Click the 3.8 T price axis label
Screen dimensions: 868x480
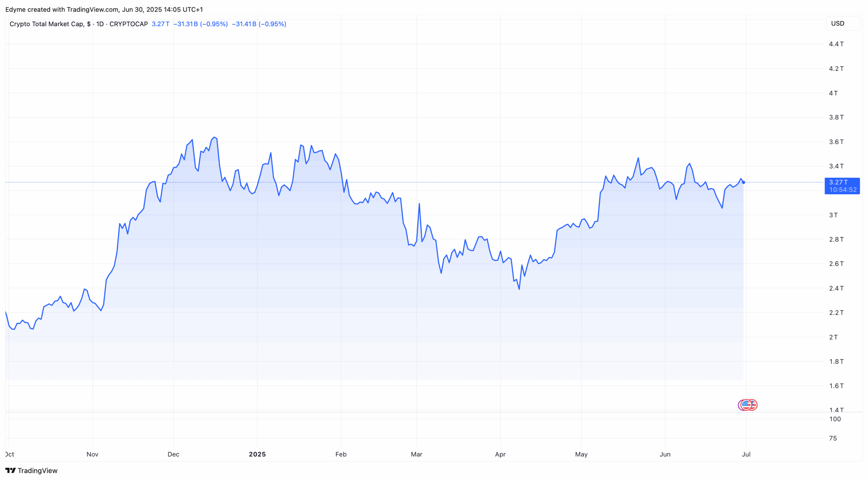836,117
